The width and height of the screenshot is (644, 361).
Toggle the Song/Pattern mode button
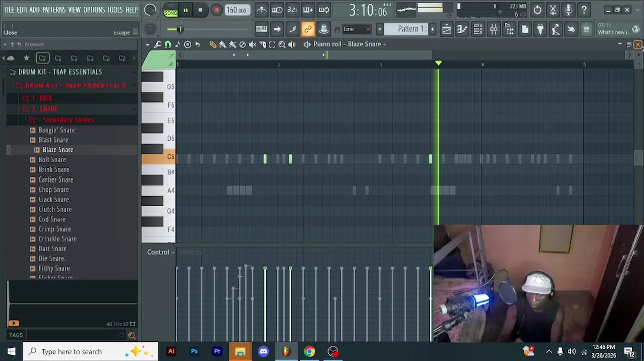point(170,10)
